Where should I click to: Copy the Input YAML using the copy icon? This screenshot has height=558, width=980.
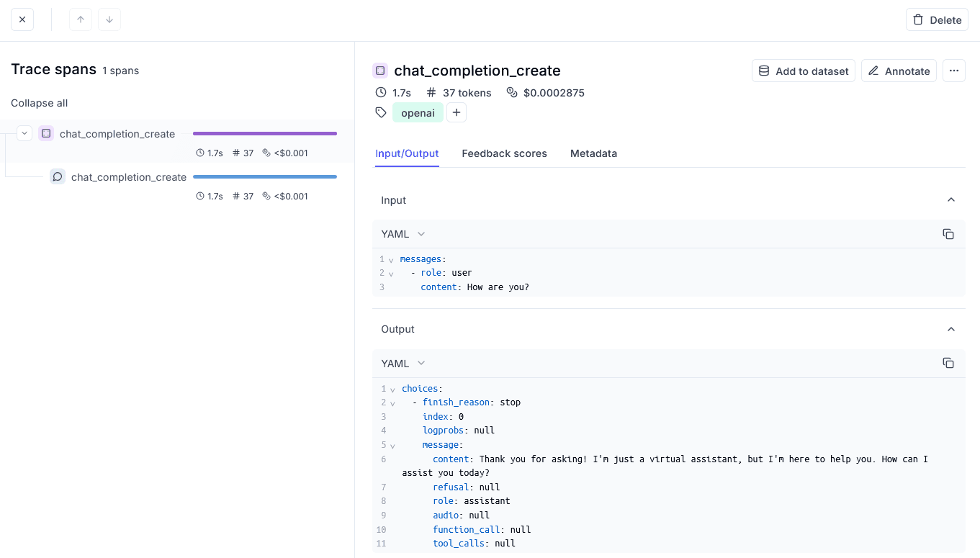point(948,234)
